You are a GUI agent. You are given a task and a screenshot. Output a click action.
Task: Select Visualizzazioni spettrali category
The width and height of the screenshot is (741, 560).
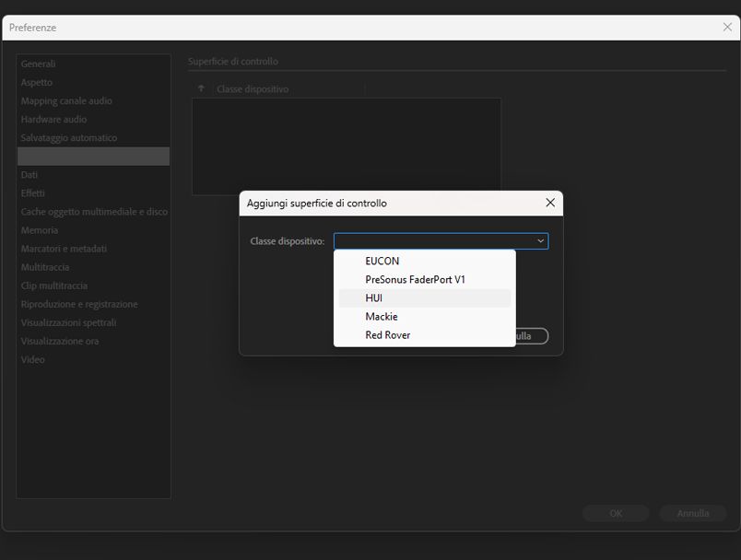click(94, 322)
